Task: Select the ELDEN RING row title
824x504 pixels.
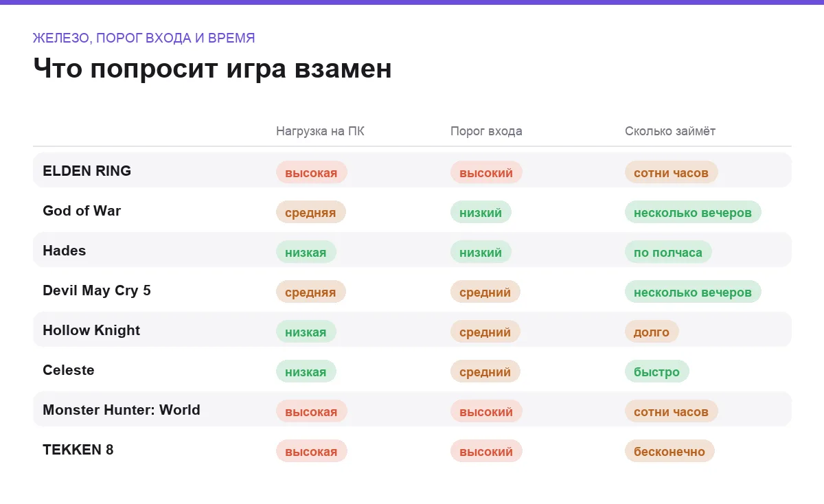Action: (x=87, y=171)
